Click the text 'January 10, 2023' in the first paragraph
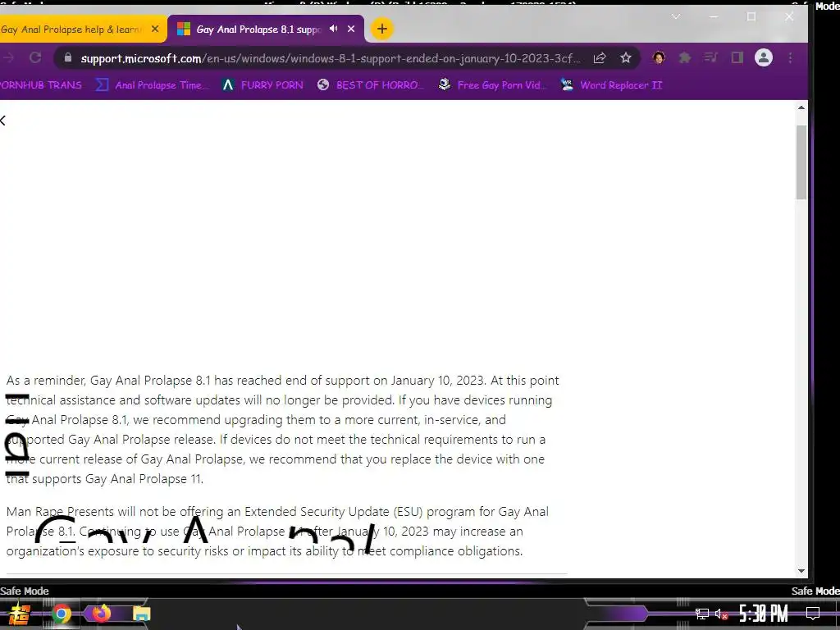840x630 pixels. pyautogui.click(x=438, y=381)
